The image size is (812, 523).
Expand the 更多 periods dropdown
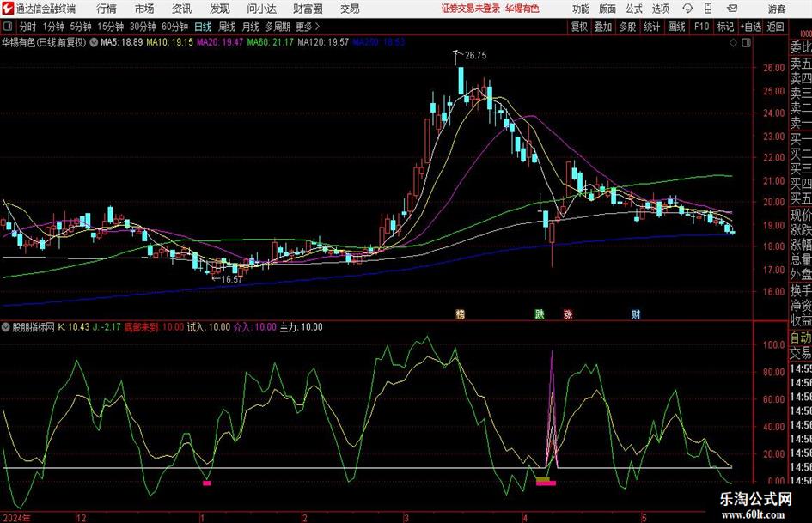pyautogui.click(x=308, y=27)
